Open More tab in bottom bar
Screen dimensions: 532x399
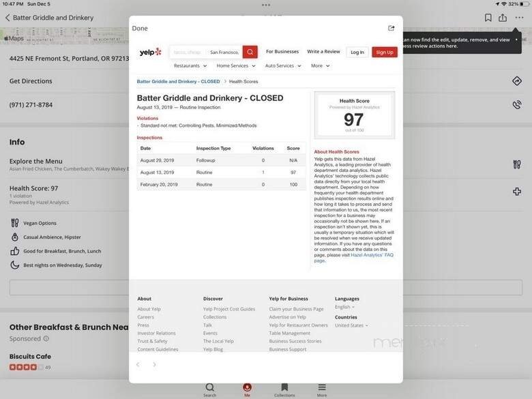tap(322, 390)
